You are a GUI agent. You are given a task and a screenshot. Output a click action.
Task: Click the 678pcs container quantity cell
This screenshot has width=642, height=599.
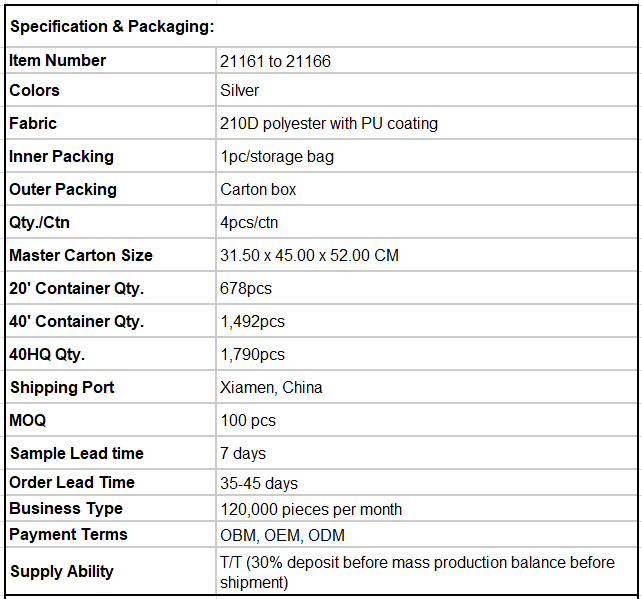tap(426, 288)
